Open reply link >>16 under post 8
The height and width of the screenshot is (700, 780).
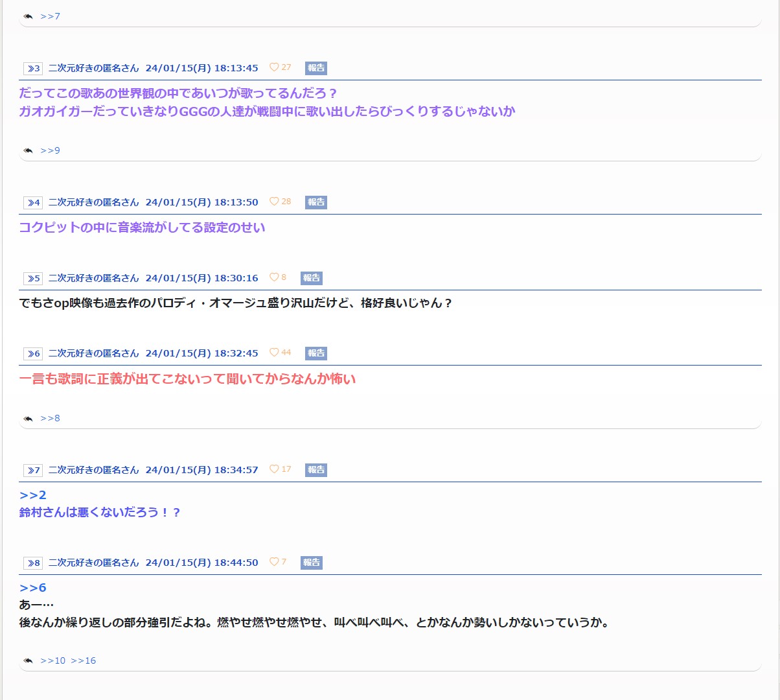pyautogui.click(x=83, y=660)
